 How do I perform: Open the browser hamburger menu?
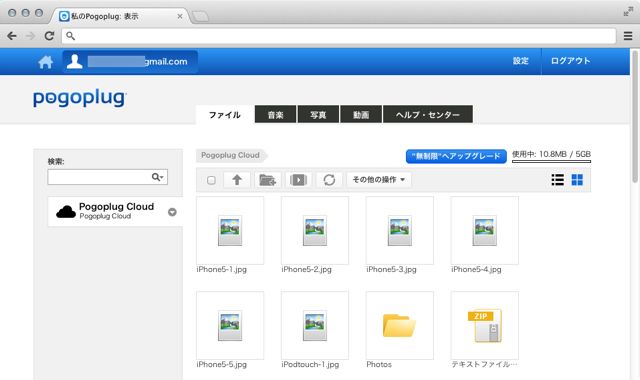pos(628,36)
